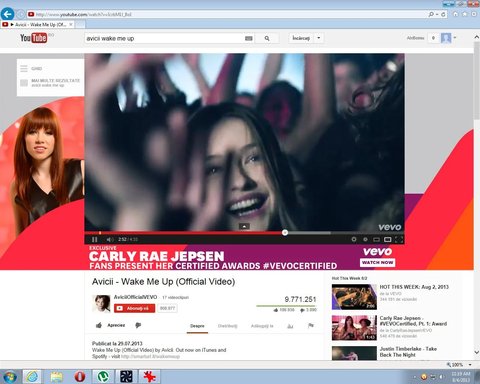Open the AviciiOfficialVEVO channel link
Image resolution: width=480 pixels, height=384 pixels.
(x=135, y=297)
